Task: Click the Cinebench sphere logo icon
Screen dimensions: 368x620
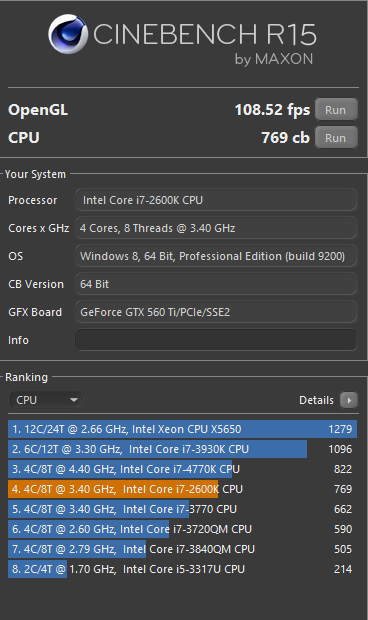Action: [68, 34]
